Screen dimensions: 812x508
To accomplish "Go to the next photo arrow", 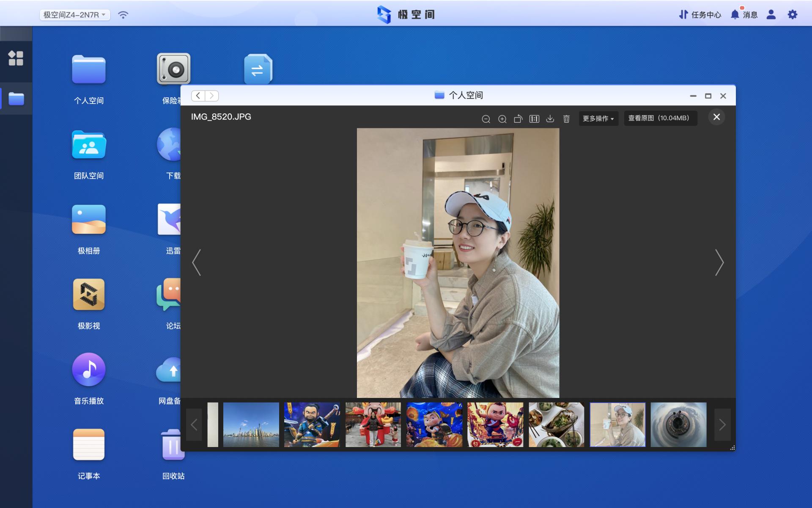I will coord(719,262).
